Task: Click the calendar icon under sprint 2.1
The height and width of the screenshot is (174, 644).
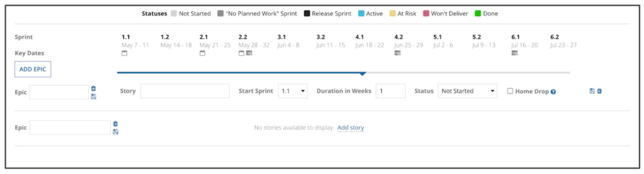Action: 202,53
